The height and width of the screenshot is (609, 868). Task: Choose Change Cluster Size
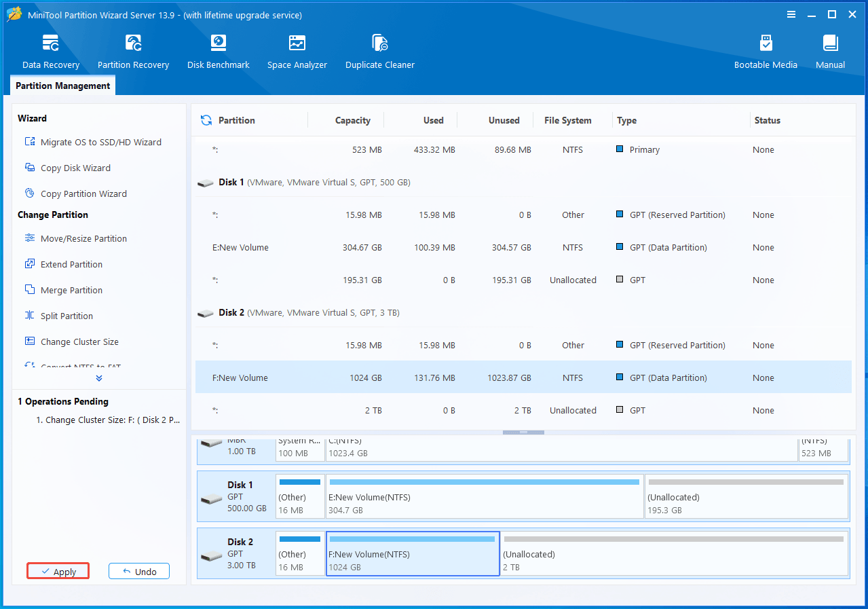(71, 342)
